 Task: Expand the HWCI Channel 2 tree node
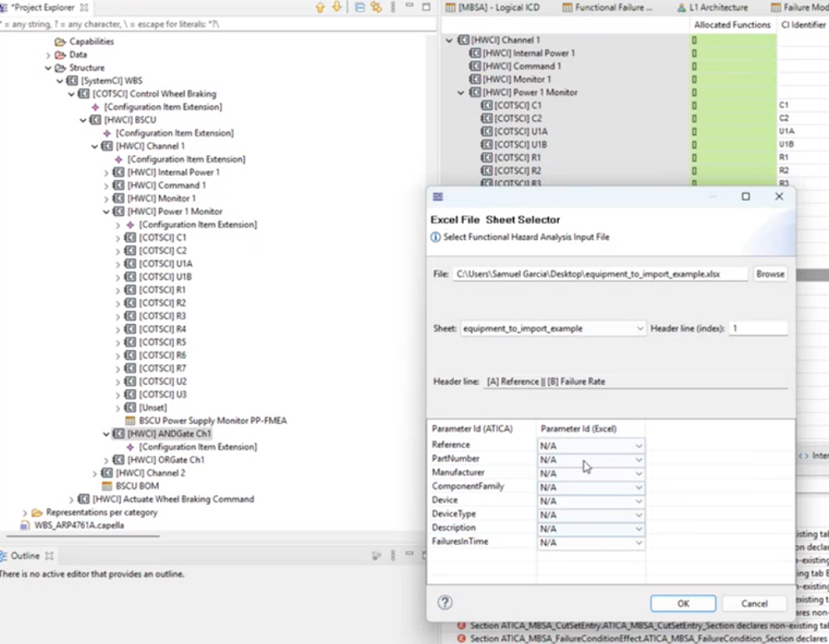[x=95, y=473]
